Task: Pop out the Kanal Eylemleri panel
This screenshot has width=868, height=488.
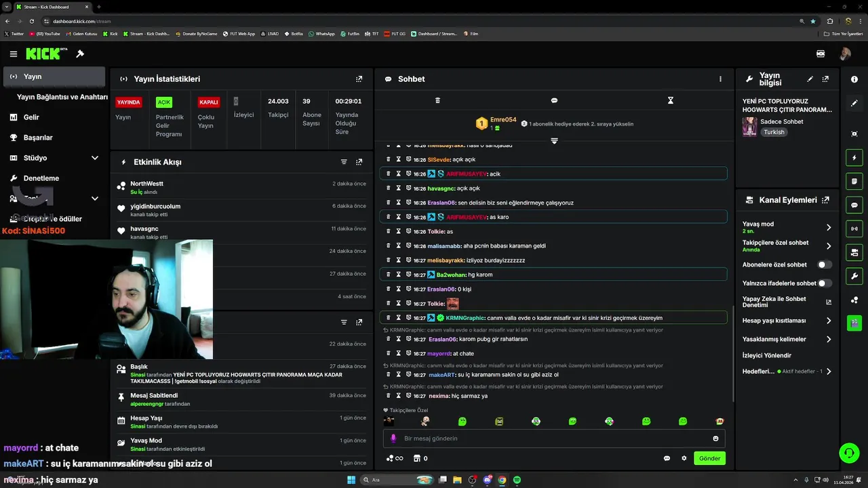Action: tap(825, 200)
